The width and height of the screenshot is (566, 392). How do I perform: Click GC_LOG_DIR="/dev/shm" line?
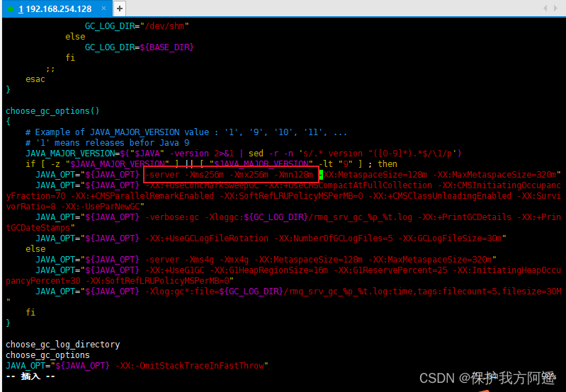[137, 26]
